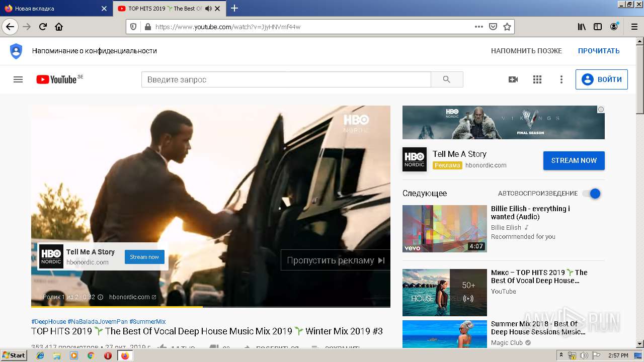Click Stream now on video ad overlay
Screen dimensions: 644x362
[x=144, y=257]
